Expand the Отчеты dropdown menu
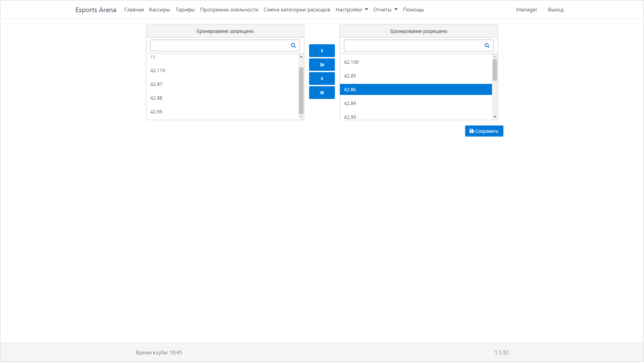This screenshot has width=644, height=362. pos(385,10)
